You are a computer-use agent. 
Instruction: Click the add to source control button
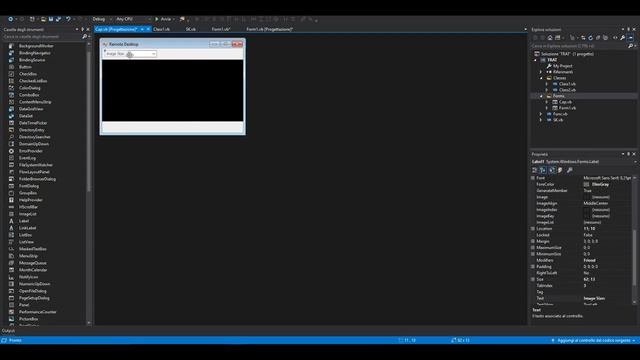point(593,340)
